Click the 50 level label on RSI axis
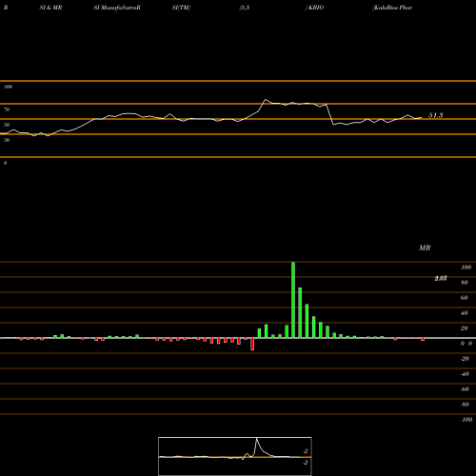Screen dimensions: 476x476 coord(7,125)
